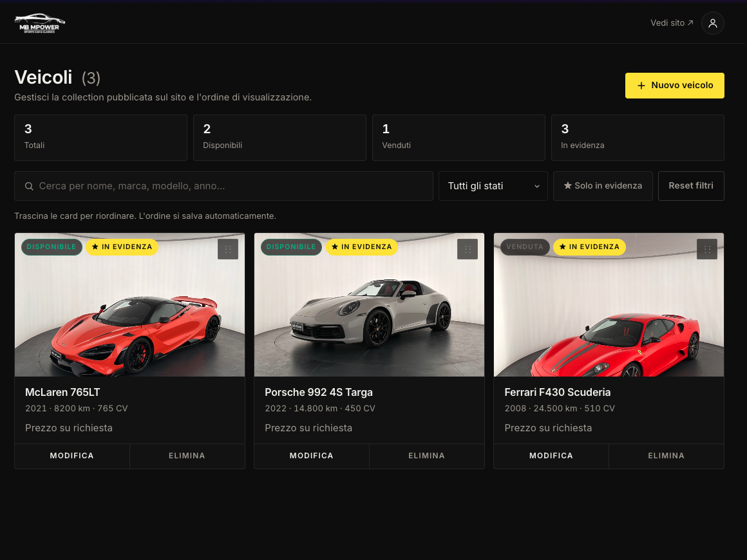Click the Venduti stat card
Image resolution: width=747 pixels, height=560 pixels.
coord(459,138)
